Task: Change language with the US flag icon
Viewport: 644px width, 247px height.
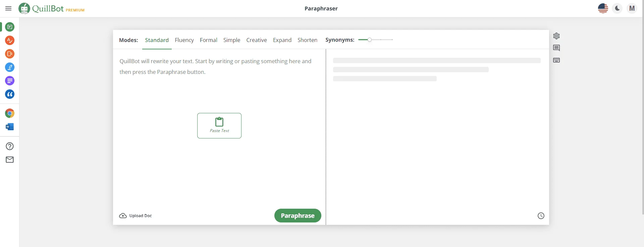Action: pos(603,8)
